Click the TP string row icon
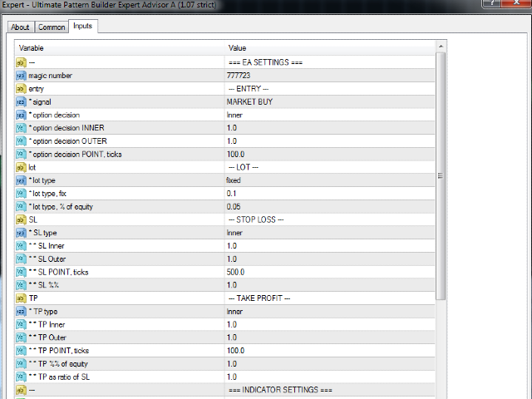The height and width of the screenshot is (399, 532). [21, 298]
